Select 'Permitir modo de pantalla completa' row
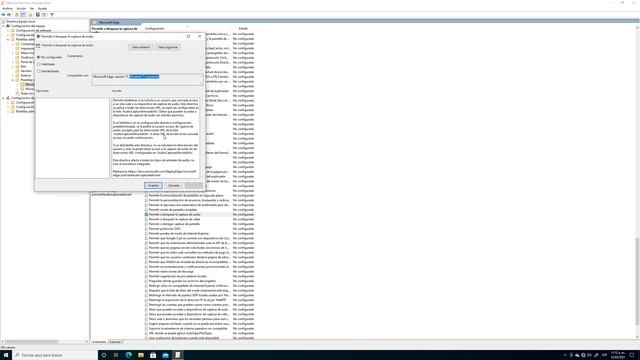 [200, 210]
